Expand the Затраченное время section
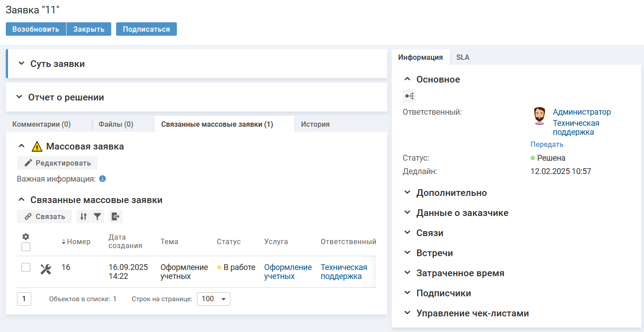644x332 pixels. 460,273
